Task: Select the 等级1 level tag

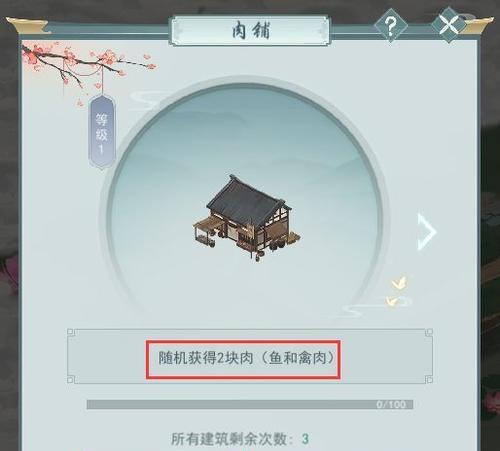Action: (102, 132)
